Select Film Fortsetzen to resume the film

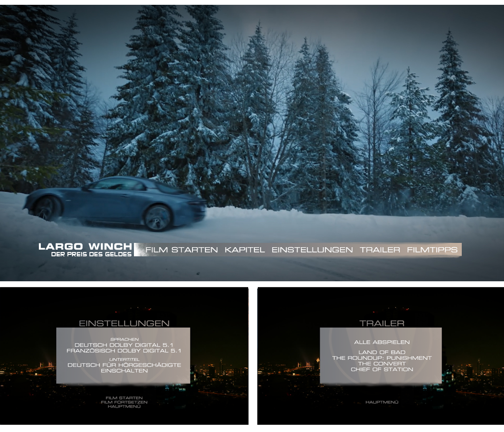pos(124,402)
